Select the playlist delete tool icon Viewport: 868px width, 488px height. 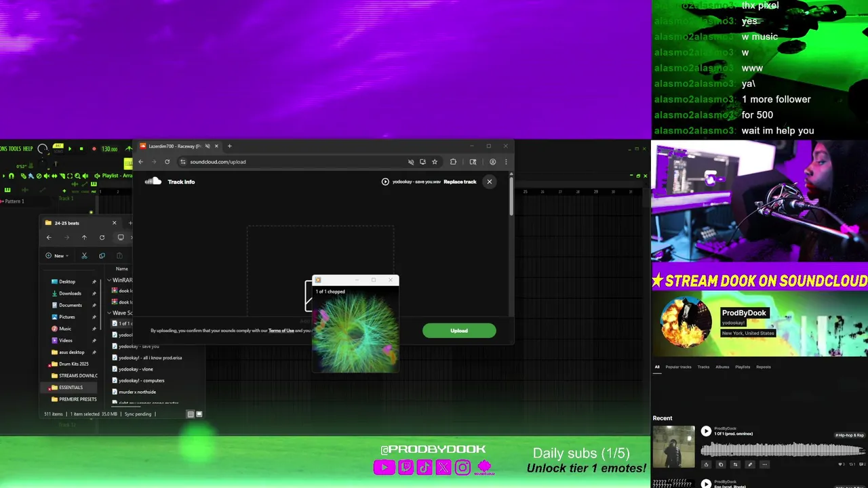(x=39, y=176)
